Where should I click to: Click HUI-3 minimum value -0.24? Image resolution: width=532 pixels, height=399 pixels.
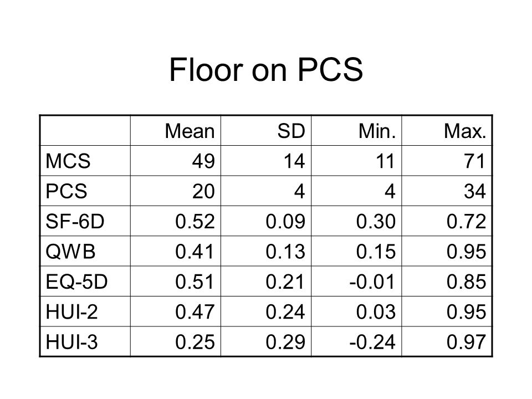(x=372, y=342)
